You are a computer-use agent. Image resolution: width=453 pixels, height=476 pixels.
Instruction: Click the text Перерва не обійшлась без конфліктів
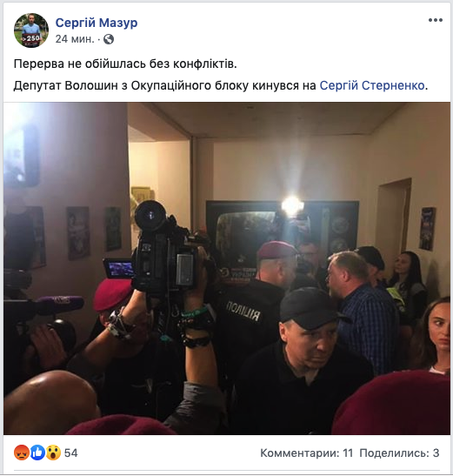click(125, 64)
